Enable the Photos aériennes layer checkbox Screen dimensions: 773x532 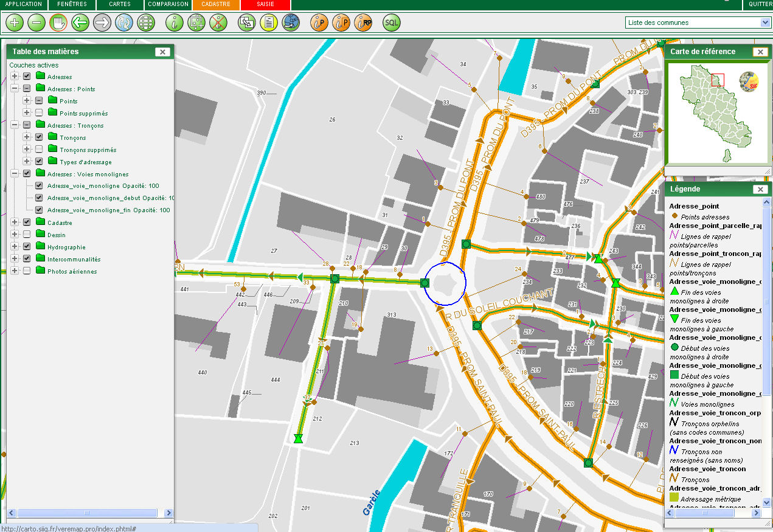coord(27,271)
